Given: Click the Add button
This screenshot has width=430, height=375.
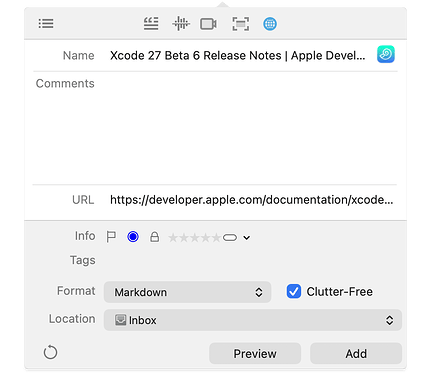Looking at the screenshot, I should pyautogui.click(x=356, y=353).
